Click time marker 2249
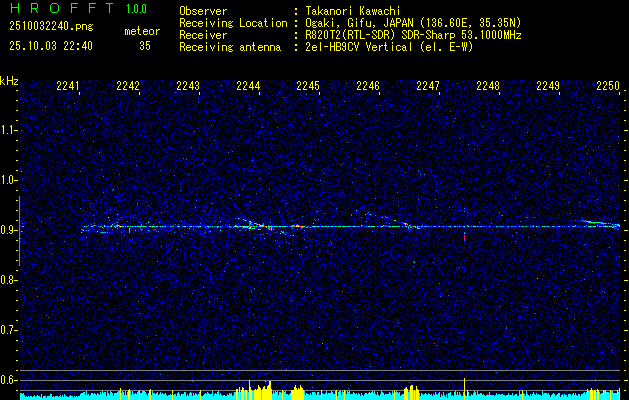This screenshot has width=629, height=400. (548, 85)
